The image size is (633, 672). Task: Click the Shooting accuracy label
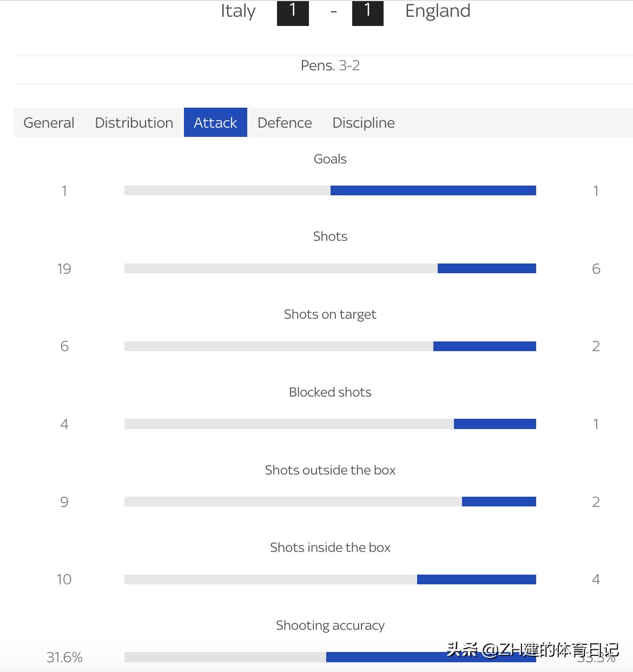click(x=330, y=625)
